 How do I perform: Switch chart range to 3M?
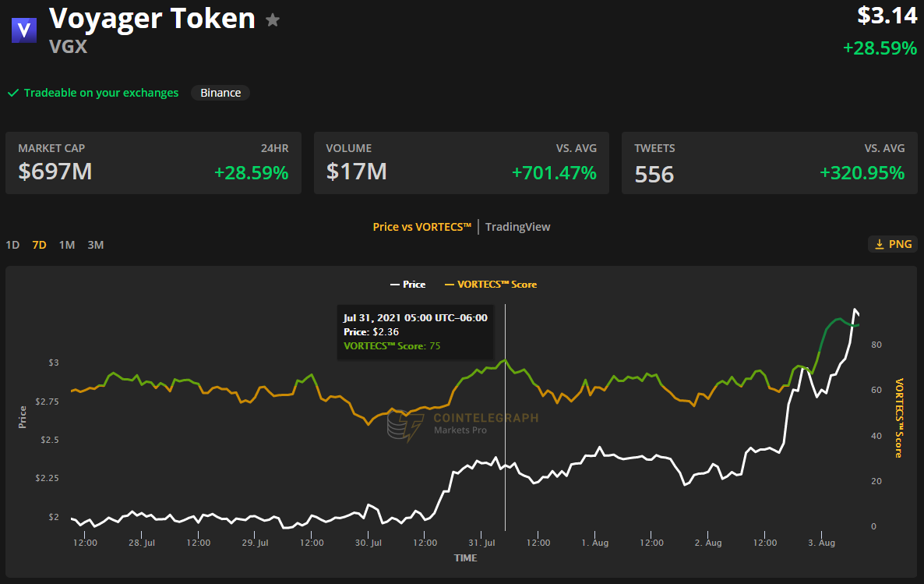point(95,245)
